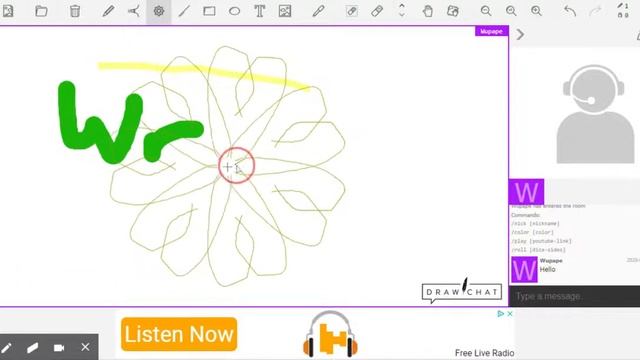Select pencil in bottom recorder bar

[7, 347]
